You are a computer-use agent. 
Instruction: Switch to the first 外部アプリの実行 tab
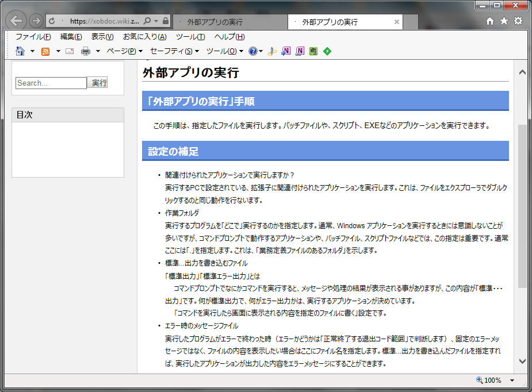pyautogui.click(x=230, y=22)
